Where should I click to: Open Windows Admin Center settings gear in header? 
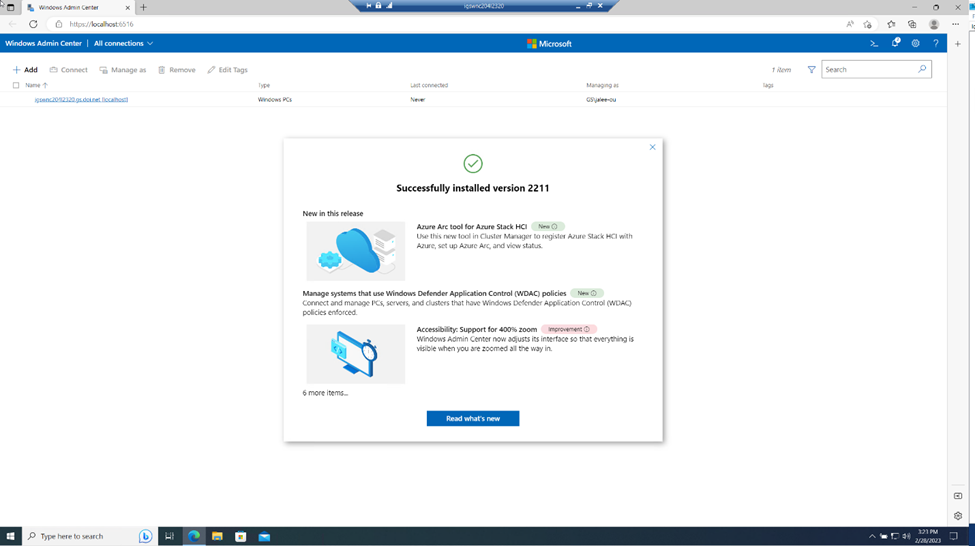(x=915, y=44)
